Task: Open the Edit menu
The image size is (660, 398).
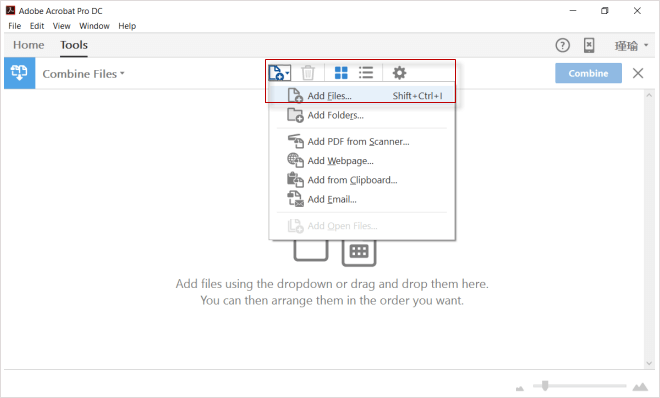Action: (37, 26)
